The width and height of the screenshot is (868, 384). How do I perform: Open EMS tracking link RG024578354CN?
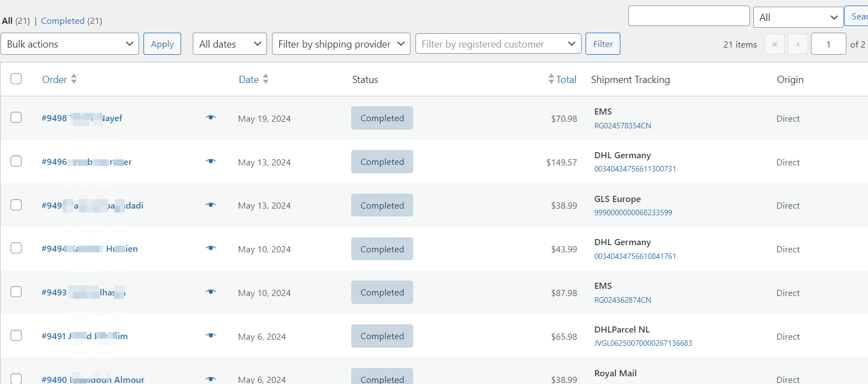(x=623, y=126)
